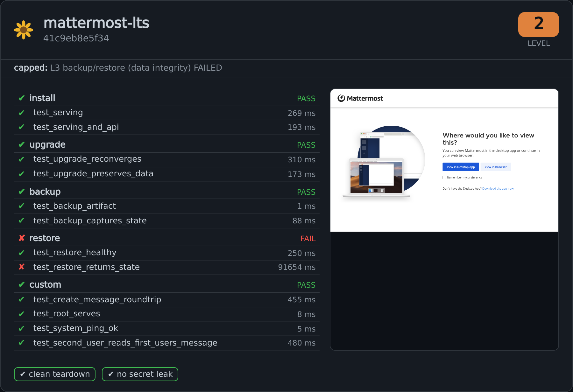This screenshot has width=573, height=392.
Task: Click the green checkmark beside install
Action: 22,98
